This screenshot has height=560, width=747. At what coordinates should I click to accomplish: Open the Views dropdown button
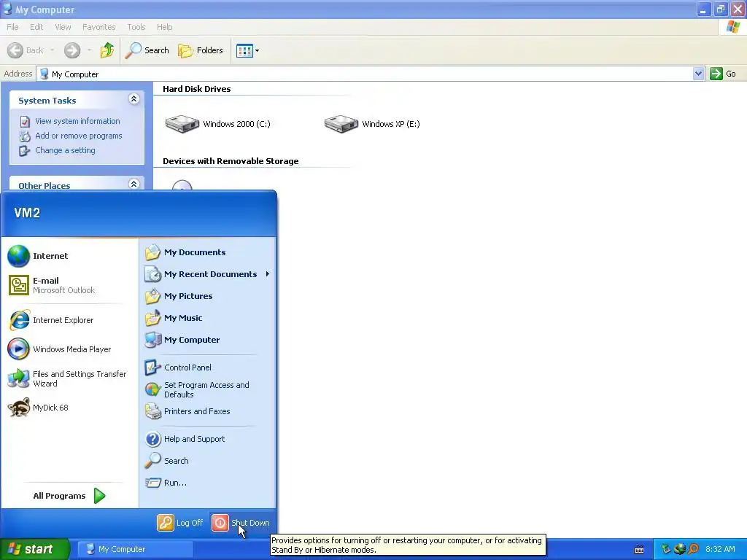[248, 50]
